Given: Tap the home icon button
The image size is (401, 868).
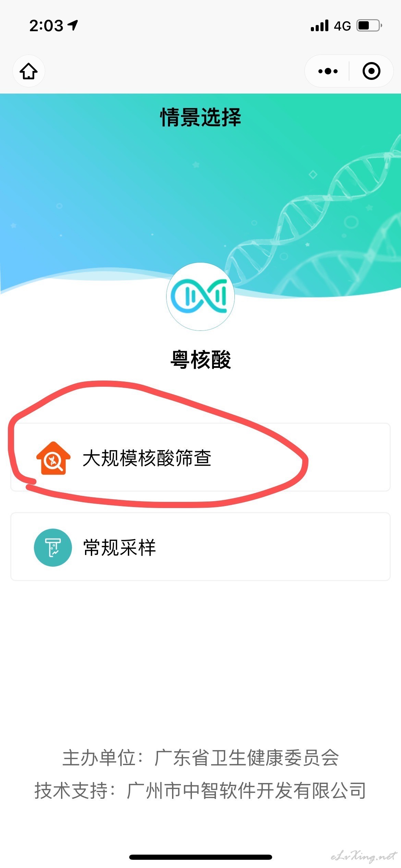Looking at the screenshot, I should pyautogui.click(x=29, y=71).
